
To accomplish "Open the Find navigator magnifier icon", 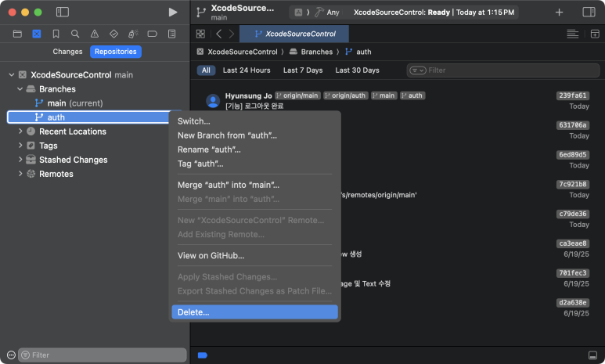I will tap(75, 34).
